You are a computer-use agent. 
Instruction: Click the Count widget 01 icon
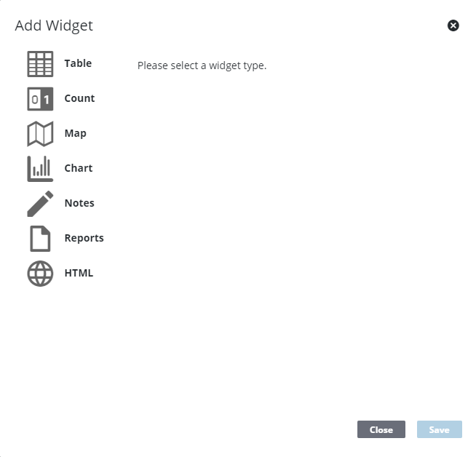point(40,99)
